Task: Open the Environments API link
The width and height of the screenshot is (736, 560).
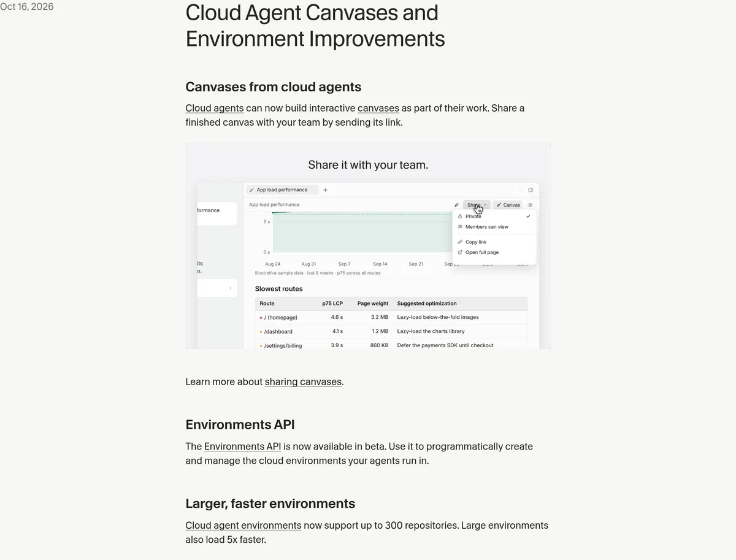Action: 242,447
